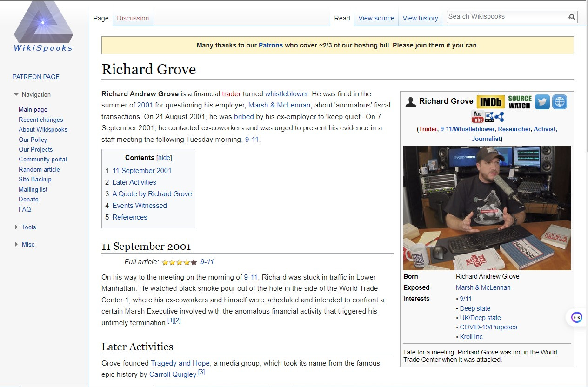Select the Read tab
588x387 pixels.
[342, 18]
